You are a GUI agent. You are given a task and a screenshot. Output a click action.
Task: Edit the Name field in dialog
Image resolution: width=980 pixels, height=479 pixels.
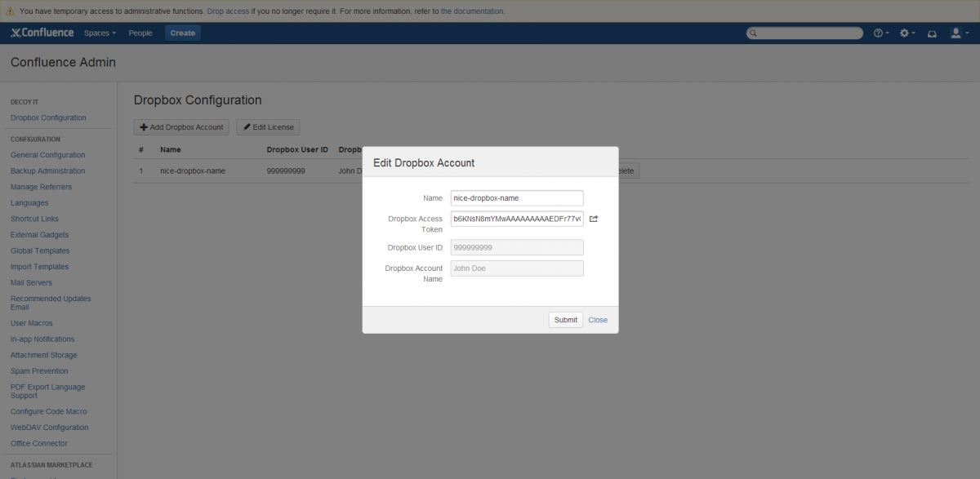point(517,197)
